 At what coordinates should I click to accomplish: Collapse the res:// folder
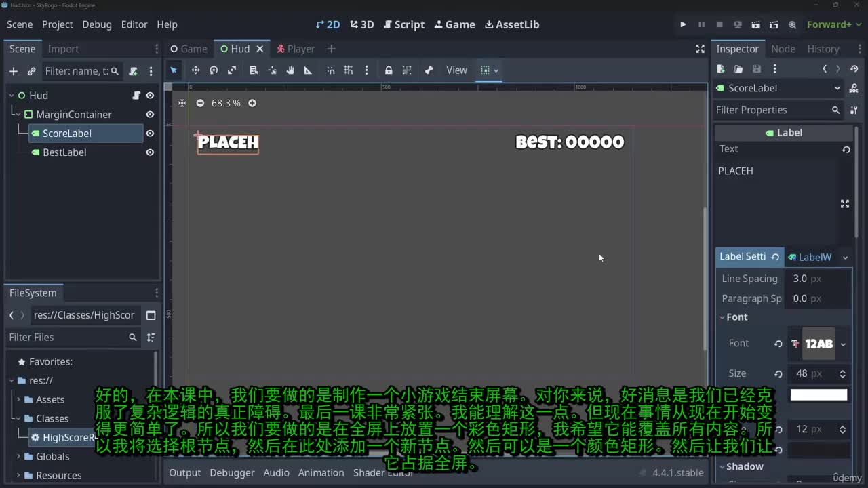click(x=12, y=381)
